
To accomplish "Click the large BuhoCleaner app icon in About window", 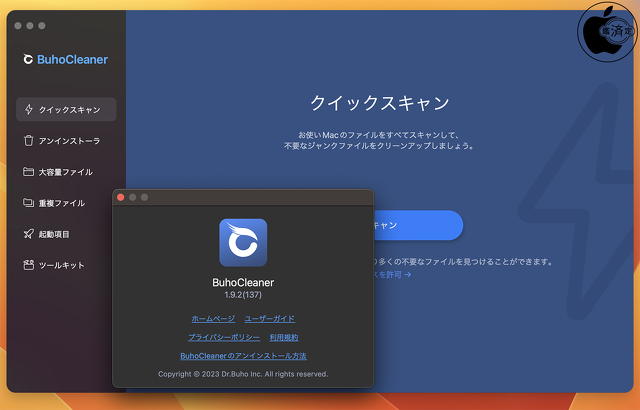I will pyautogui.click(x=243, y=243).
